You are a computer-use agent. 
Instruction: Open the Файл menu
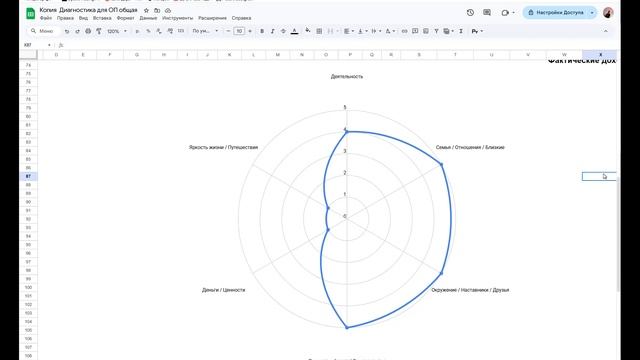[46, 18]
